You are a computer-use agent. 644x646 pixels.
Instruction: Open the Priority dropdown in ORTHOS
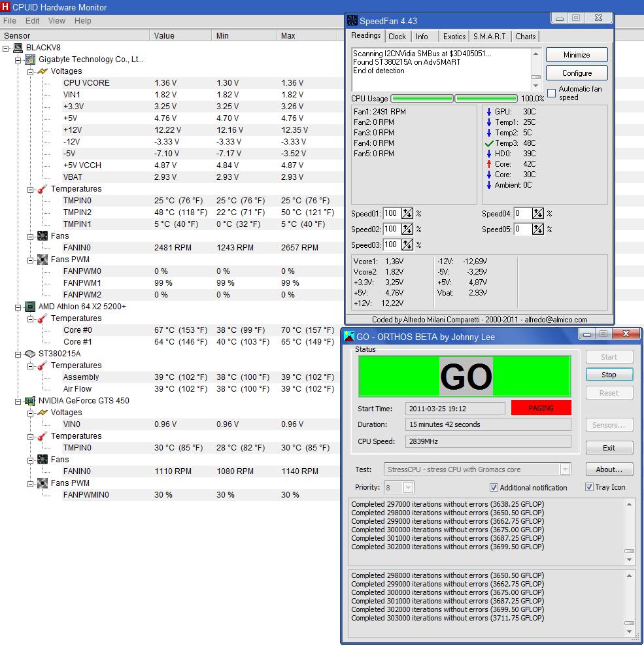click(408, 487)
